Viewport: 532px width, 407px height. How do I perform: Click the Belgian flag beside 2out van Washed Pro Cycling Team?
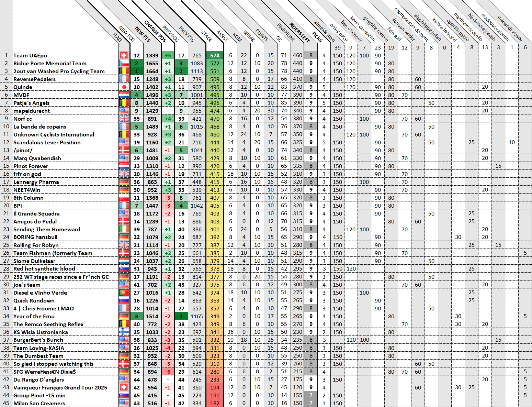coord(124,71)
